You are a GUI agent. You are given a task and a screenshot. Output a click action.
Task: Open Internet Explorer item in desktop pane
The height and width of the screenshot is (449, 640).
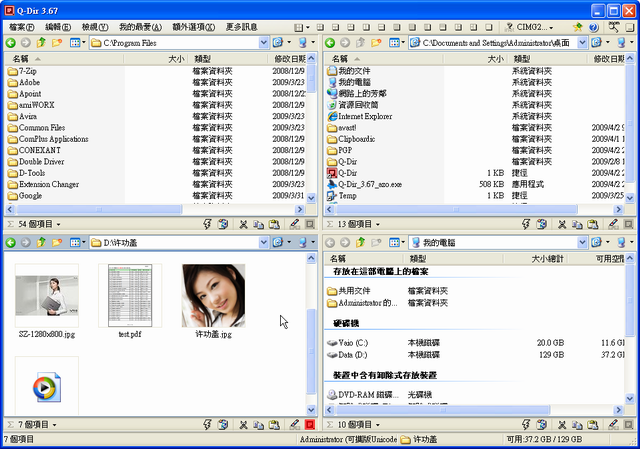click(365, 116)
